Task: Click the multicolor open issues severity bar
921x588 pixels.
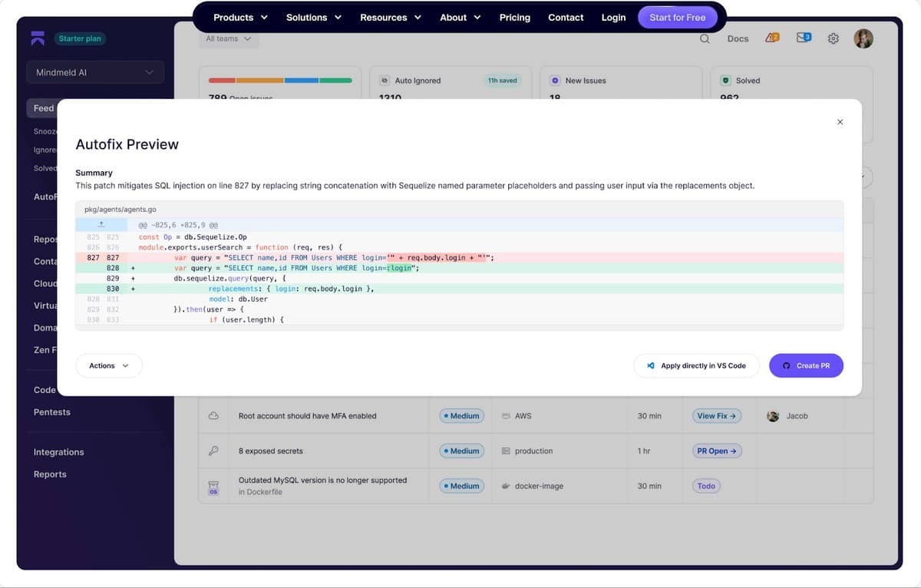Action: pos(280,81)
